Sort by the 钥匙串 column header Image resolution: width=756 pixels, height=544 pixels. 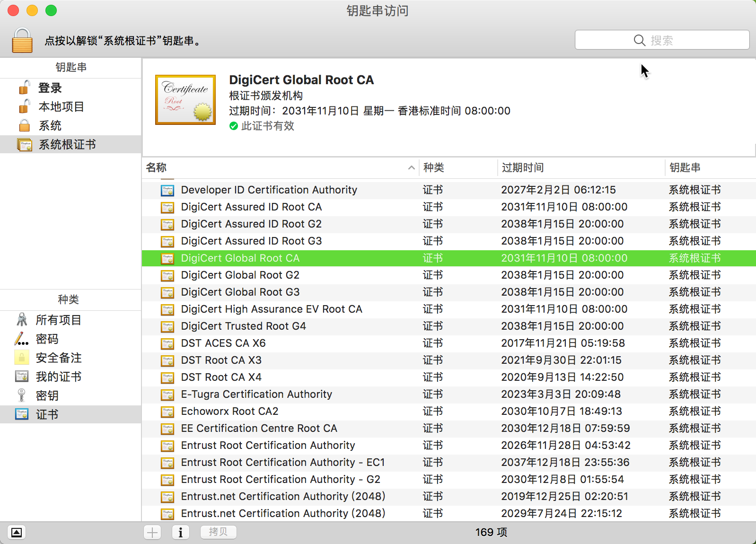pyautogui.click(x=710, y=167)
